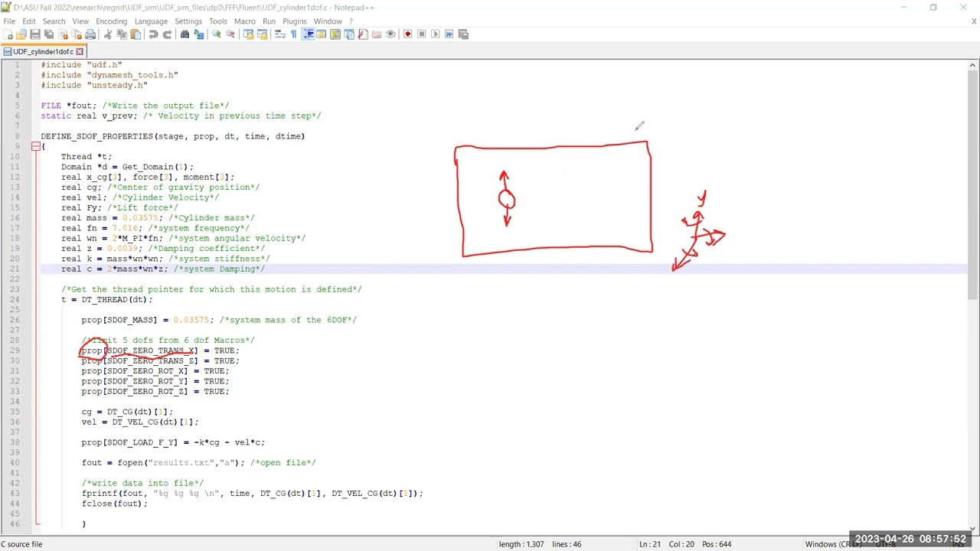Click the 'length : 1,307' status field

coord(521,544)
